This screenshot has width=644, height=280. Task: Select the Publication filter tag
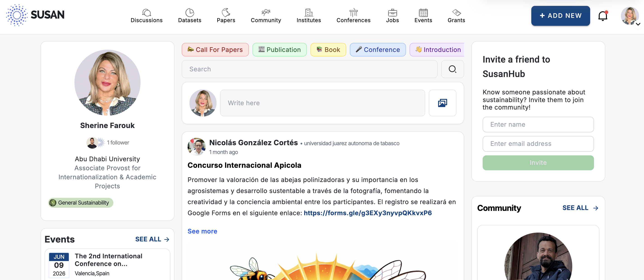(x=279, y=50)
